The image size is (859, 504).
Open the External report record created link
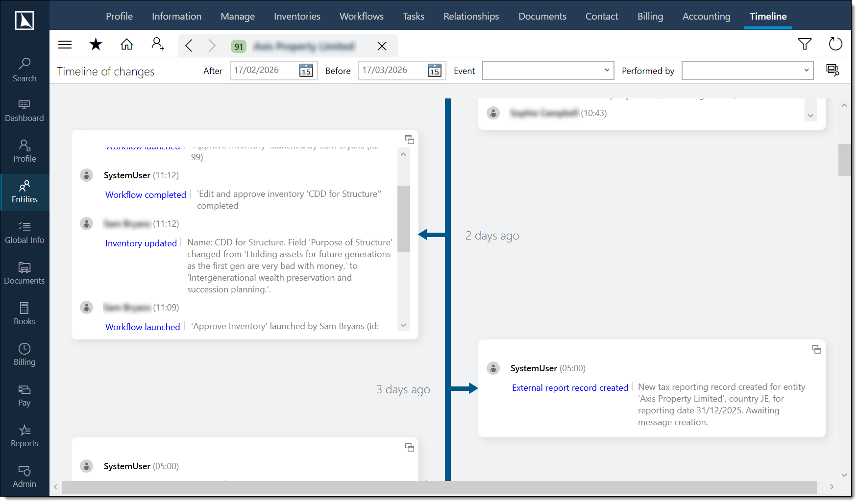tap(569, 387)
